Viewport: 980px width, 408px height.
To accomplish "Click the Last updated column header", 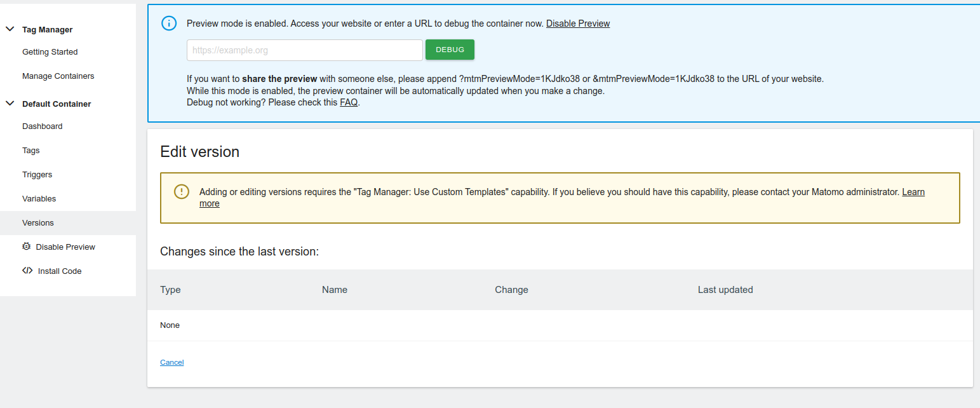I will coord(725,290).
